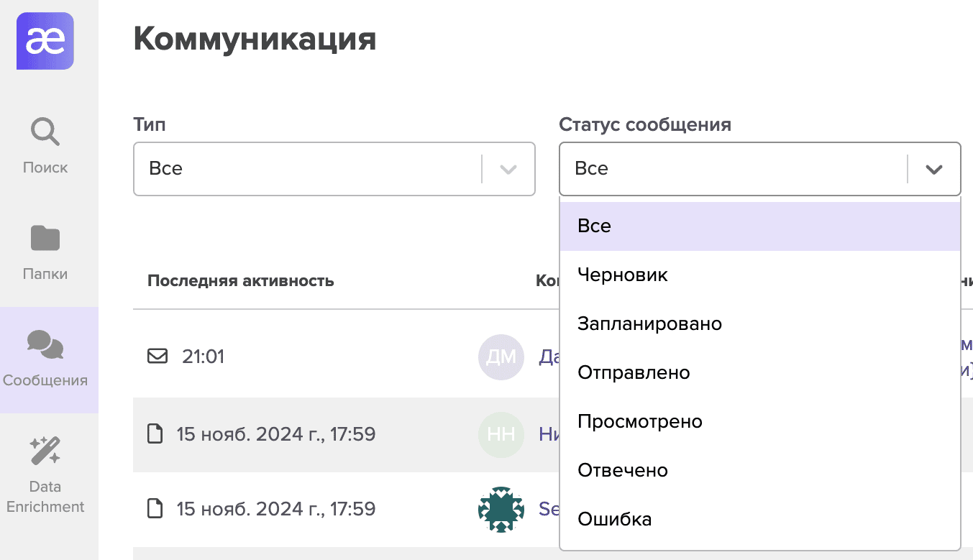Screen dimensions: 973x560
Task: Go to Сообщения in sidebar
Action: 45,359
